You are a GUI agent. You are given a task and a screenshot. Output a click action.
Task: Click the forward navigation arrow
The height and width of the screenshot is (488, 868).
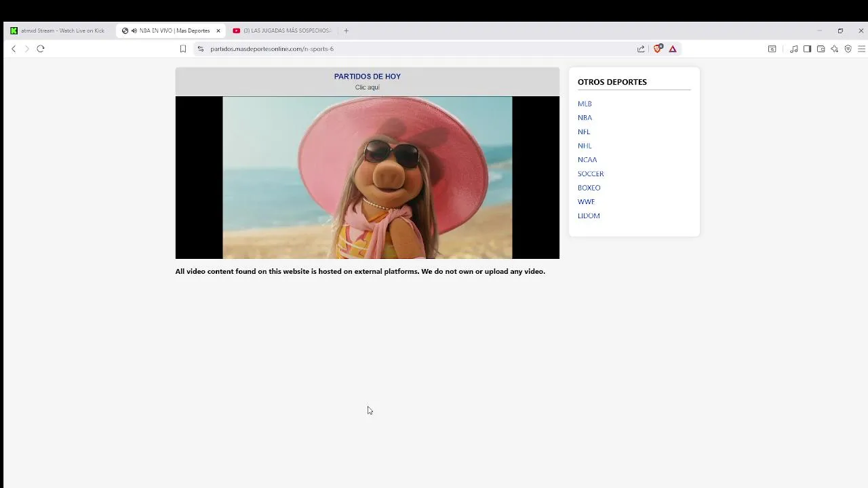(27, 49)
